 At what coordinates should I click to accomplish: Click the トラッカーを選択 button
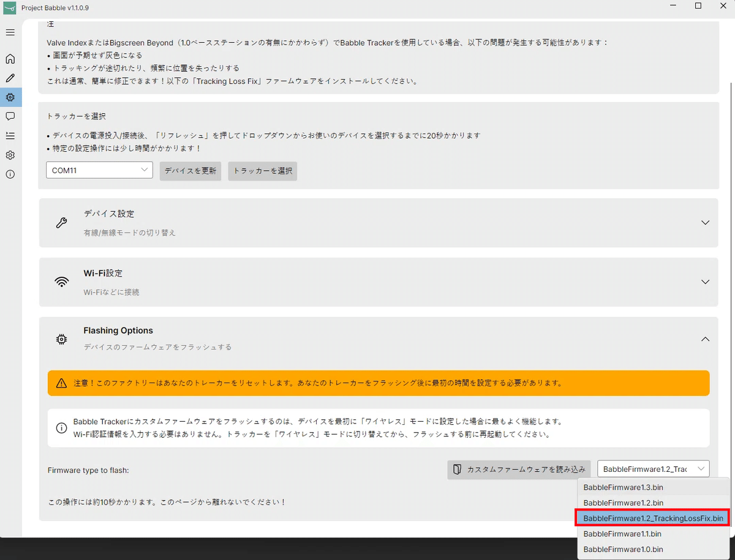click(x=263, y=171)
